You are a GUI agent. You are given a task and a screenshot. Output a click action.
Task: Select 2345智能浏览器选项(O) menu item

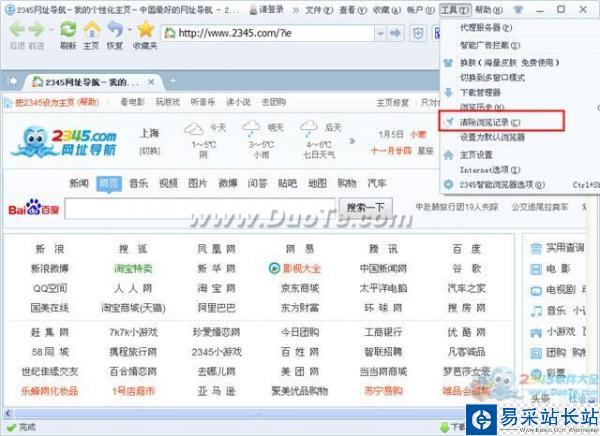click(502, 185)
